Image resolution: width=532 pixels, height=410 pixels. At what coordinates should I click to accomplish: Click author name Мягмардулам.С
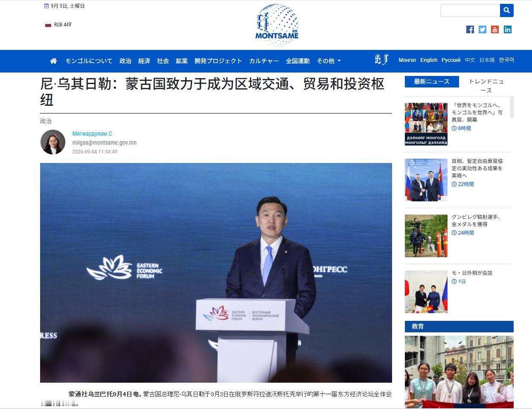pos(92,134)
